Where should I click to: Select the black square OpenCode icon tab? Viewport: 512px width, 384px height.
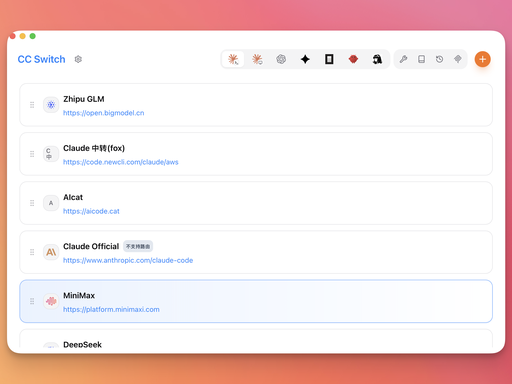[329, 59]
